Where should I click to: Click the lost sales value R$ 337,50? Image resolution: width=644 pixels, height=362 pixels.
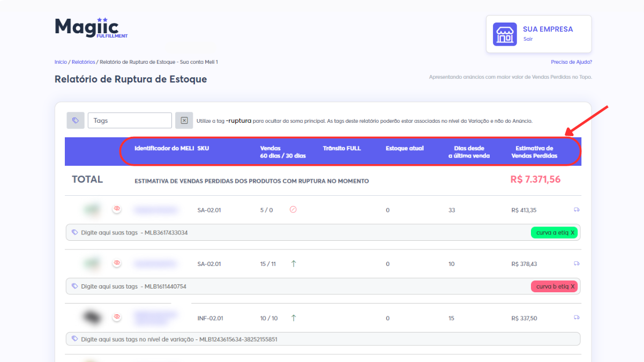[524, 318]
